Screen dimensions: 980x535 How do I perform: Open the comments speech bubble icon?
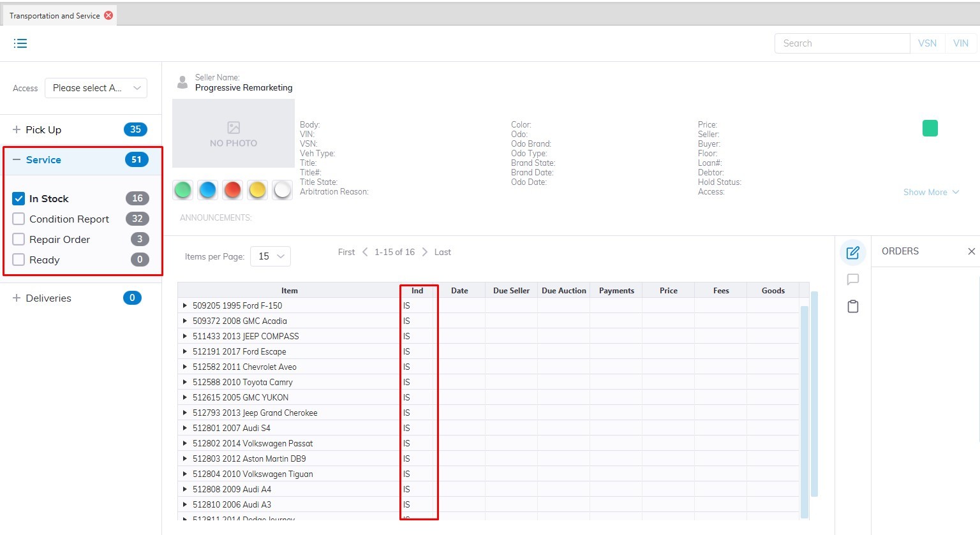852,279
